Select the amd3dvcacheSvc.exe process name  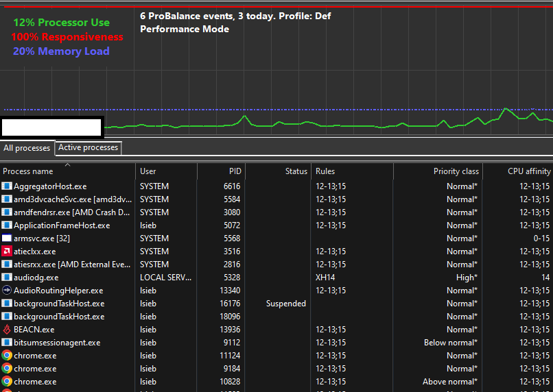pyautogui.click(x=73, y=199)
